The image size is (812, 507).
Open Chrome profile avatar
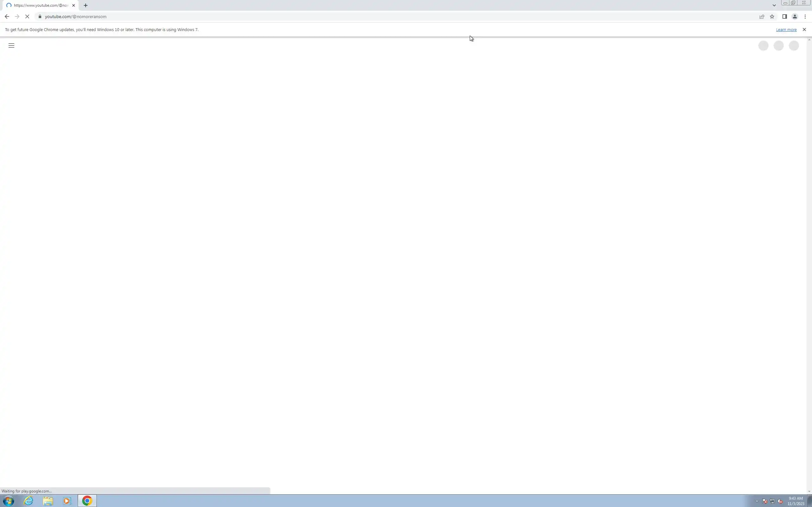coord(795,16)
